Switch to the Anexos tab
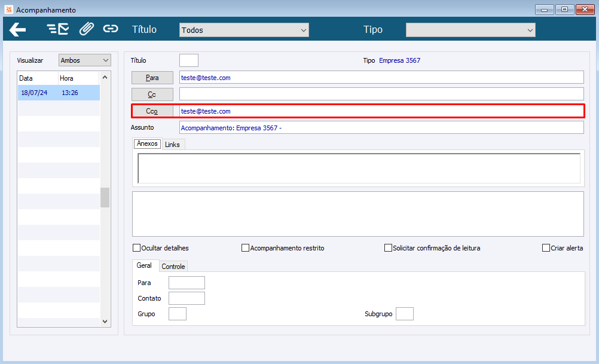Image resolution: width=599 pixels, height=364 pixels. (x=147, y=143)
